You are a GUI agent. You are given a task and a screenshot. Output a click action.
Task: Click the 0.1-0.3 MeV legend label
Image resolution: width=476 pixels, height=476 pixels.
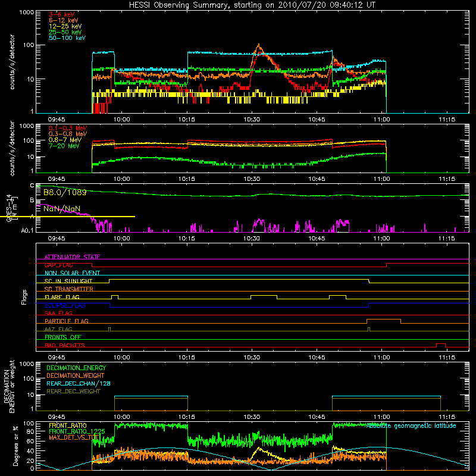pyautogui.click(x=68, y=128)
